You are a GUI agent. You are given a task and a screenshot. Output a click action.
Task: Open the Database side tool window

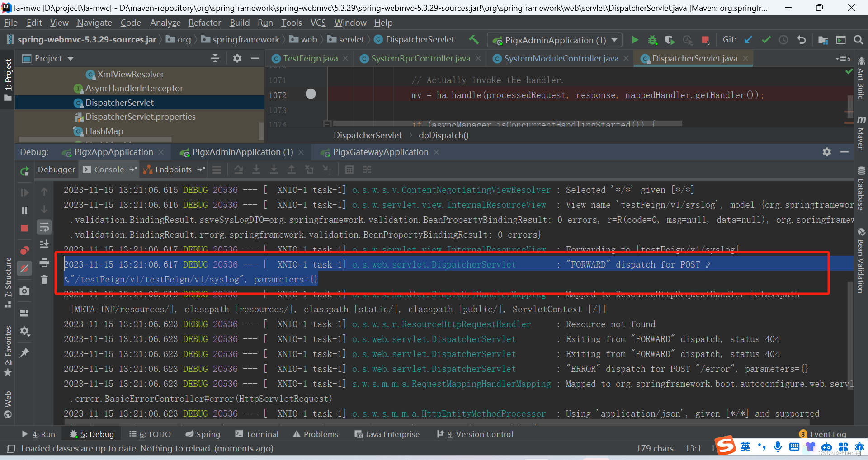click(861, 189)
